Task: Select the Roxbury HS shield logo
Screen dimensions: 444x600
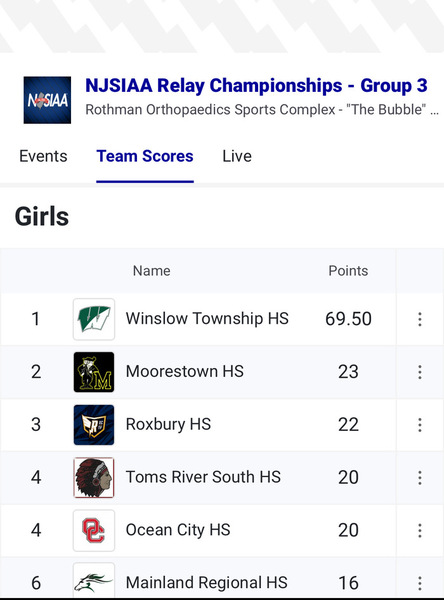Action: point(94,425)
